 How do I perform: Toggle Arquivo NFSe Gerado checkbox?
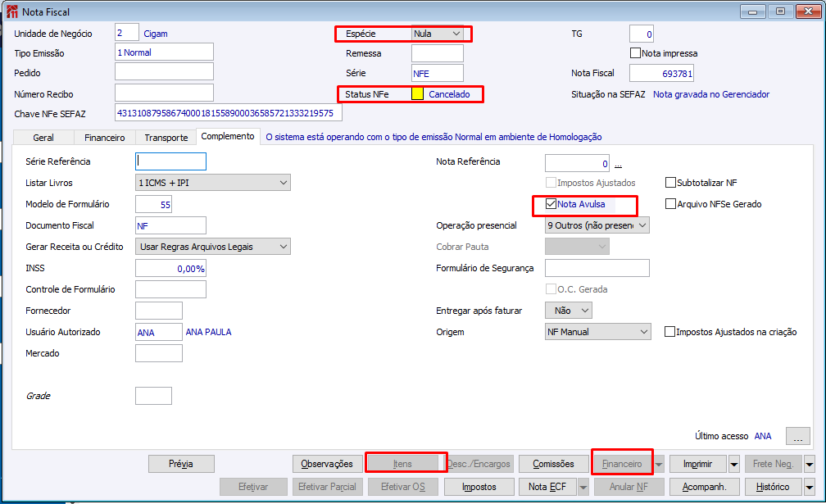670,204
